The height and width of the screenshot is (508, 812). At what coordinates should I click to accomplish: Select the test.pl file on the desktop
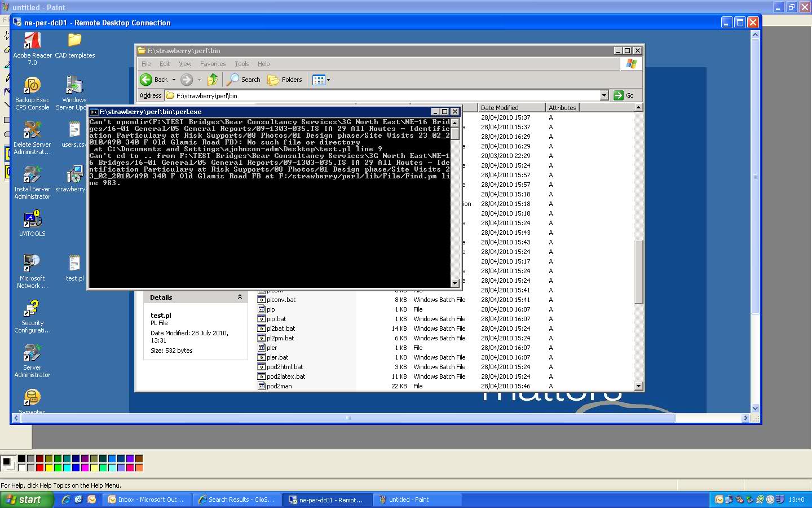pyautogui.click(x=74, y=265)
